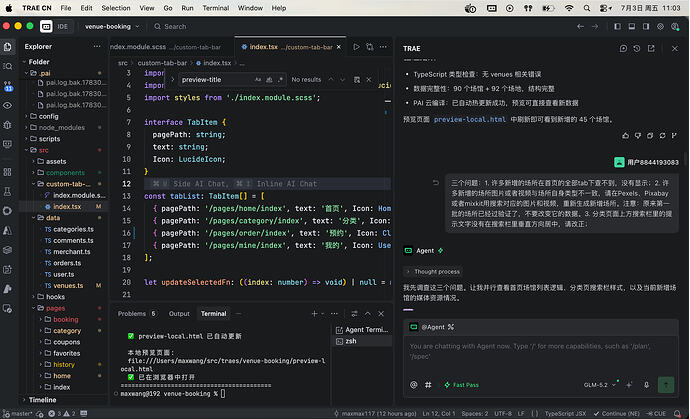Click the thumbs up feedback icon
This screenshot has height=419, width=690.
click(x=625, y=136)
